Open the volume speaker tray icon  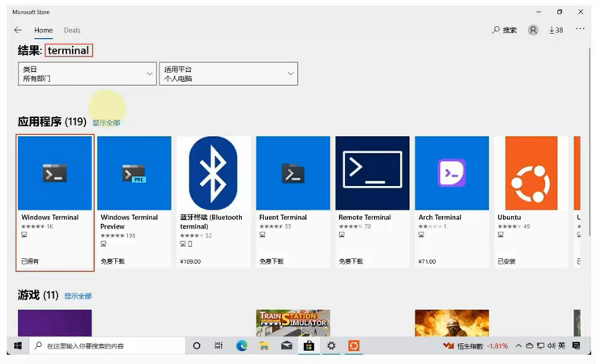tap(551, 345)
